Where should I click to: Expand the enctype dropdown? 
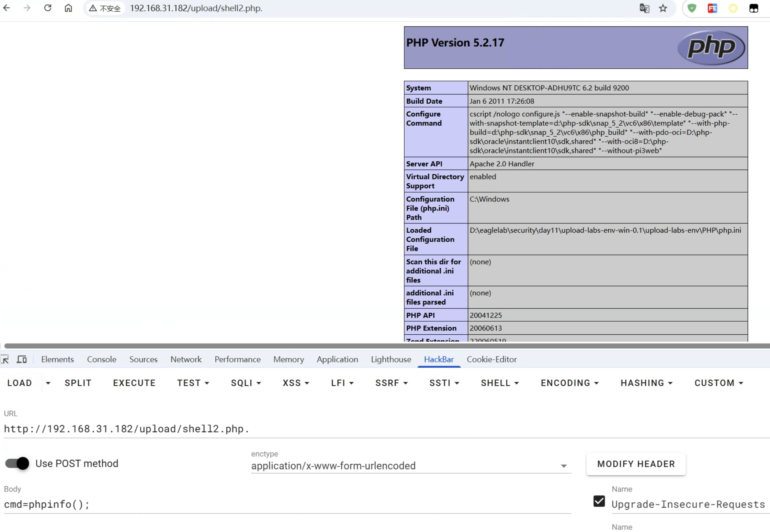563,466
